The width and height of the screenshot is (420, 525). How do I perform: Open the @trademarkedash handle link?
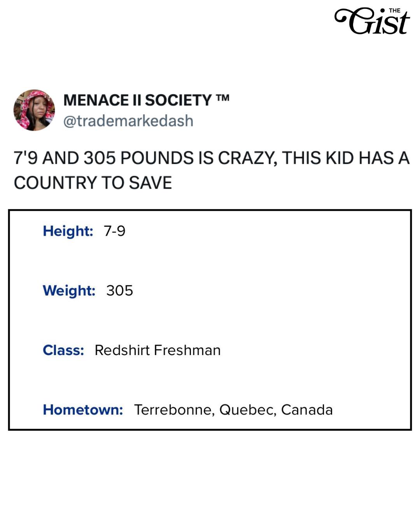[128, 121]
